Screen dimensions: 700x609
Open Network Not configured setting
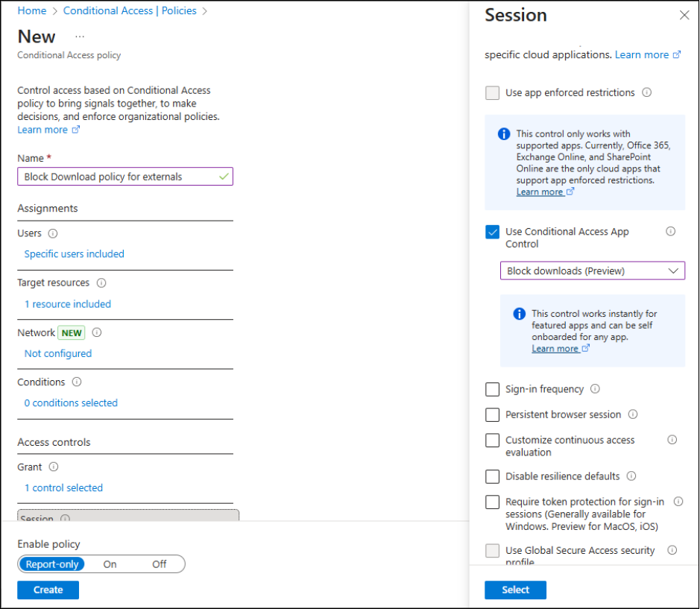[x=58, y=353]
